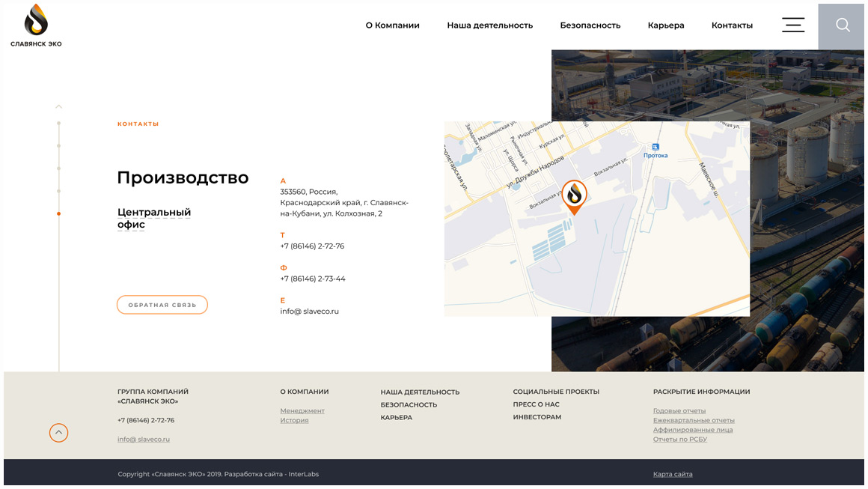Select the active orange section dot

pyautogui.click(x=58, y=213)
